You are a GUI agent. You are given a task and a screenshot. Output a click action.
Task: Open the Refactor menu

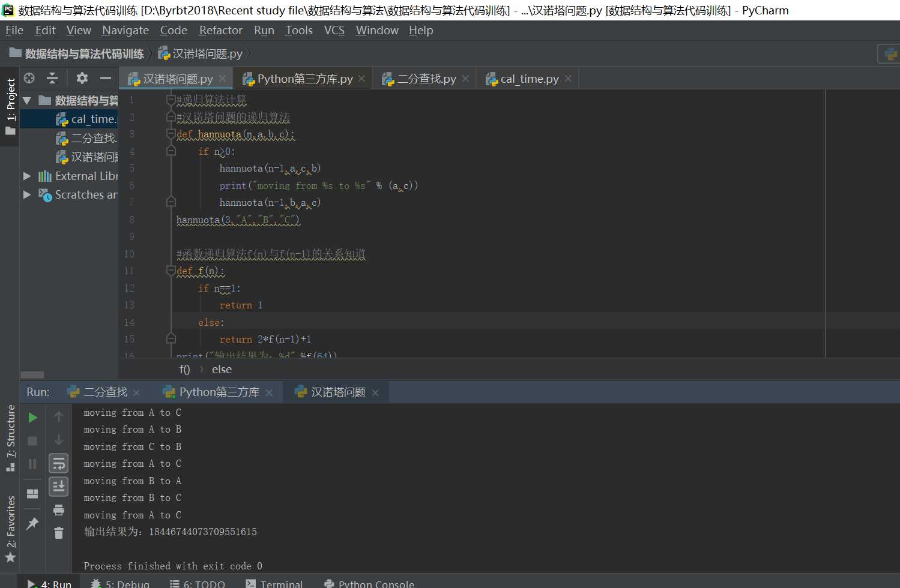[x=221, y=30]
